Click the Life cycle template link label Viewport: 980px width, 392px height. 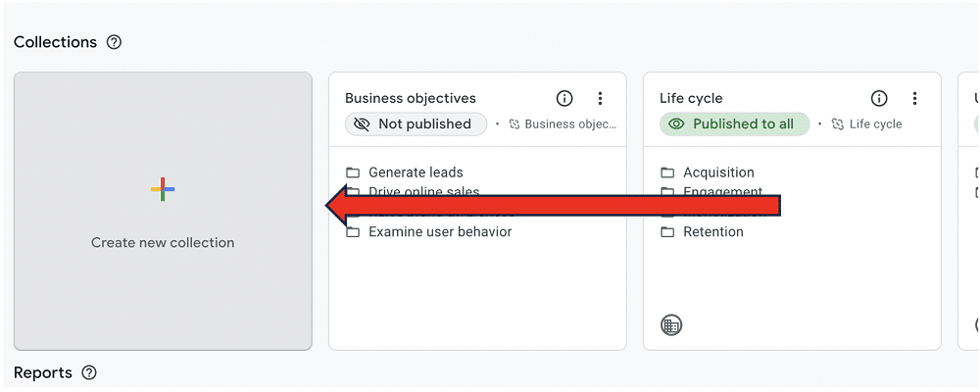tap(875, 123)
